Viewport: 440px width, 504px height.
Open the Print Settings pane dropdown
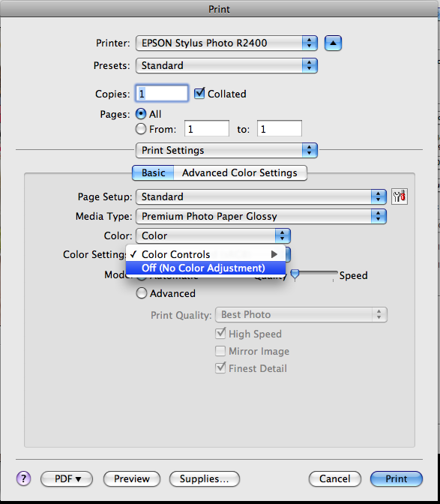[x=226, y=151]
